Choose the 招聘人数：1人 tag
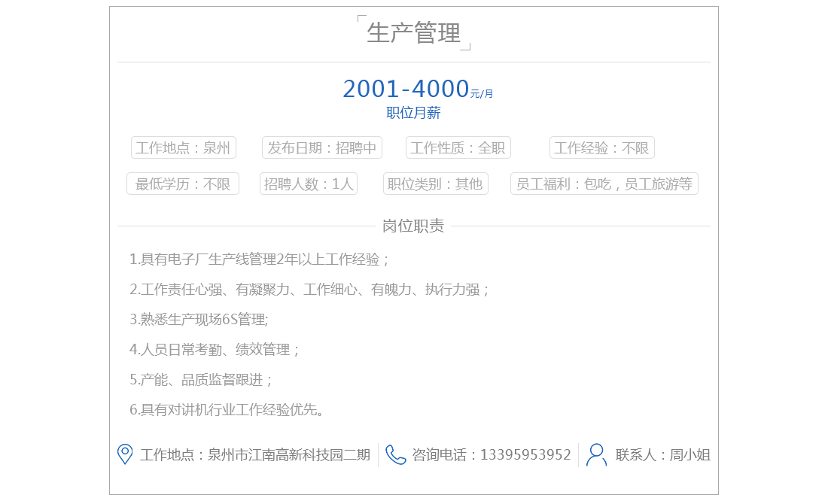The width and height of the screenshot is (828, 504). tap(309, 184)
